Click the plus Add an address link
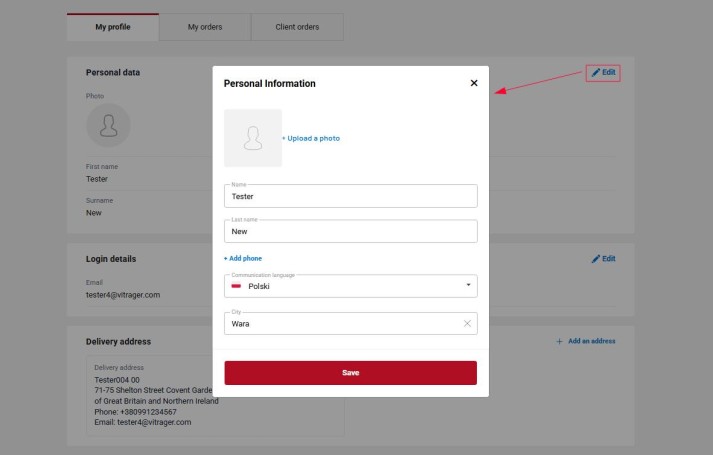 [x=586, y=341]
